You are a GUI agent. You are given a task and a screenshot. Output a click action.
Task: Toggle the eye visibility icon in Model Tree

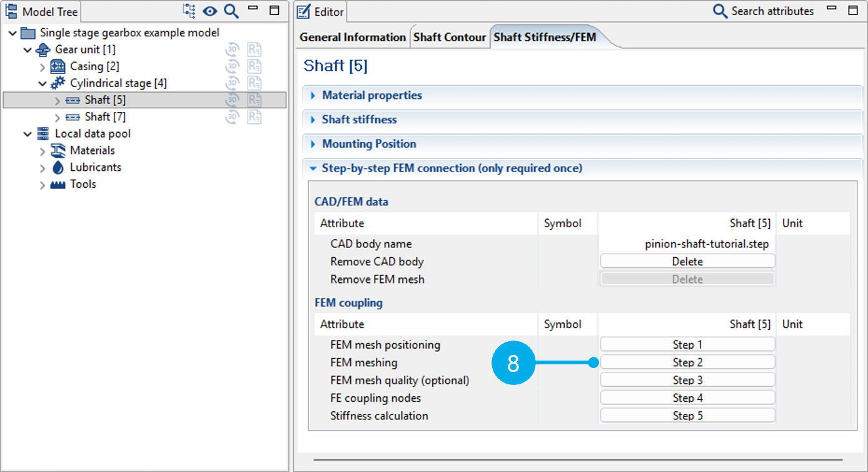(210, 11)
